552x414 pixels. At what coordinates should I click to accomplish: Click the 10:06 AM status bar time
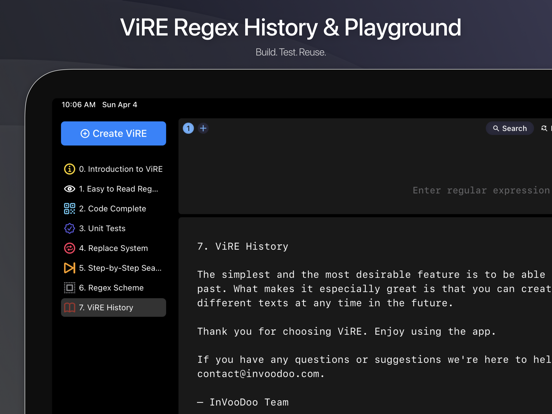[x=79, y=105]
